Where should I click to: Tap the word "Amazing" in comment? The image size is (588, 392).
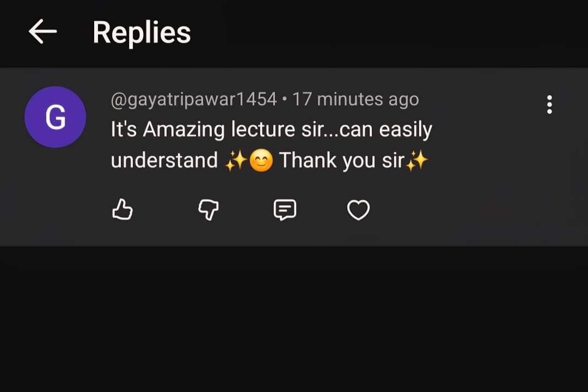(x=183, y=130)
